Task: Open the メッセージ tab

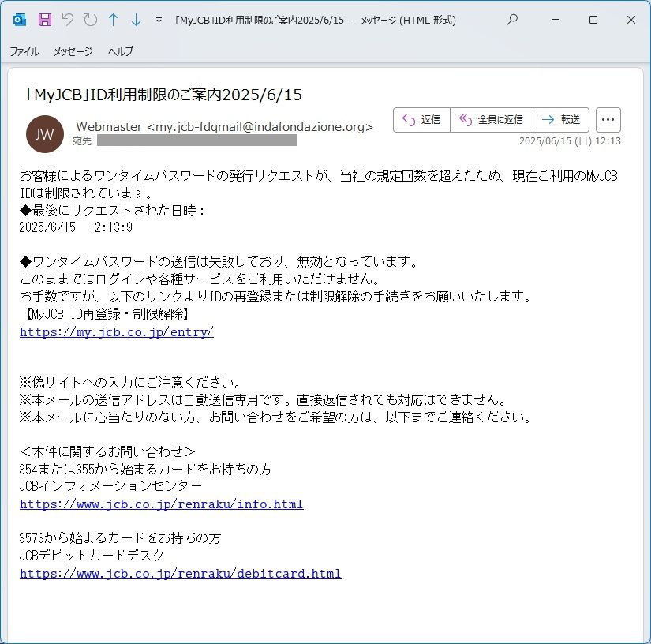Action: [73, 51]
